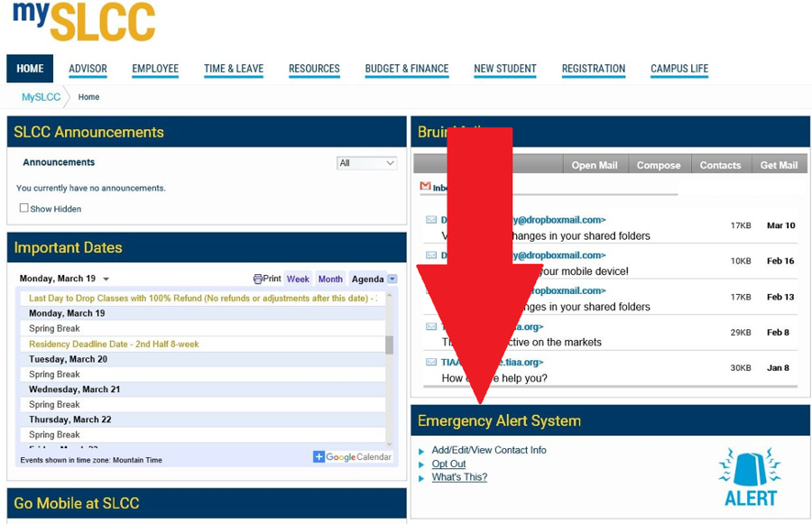
Task: Click the MySLCC breadcrumb link
Action: click(41, 97)
